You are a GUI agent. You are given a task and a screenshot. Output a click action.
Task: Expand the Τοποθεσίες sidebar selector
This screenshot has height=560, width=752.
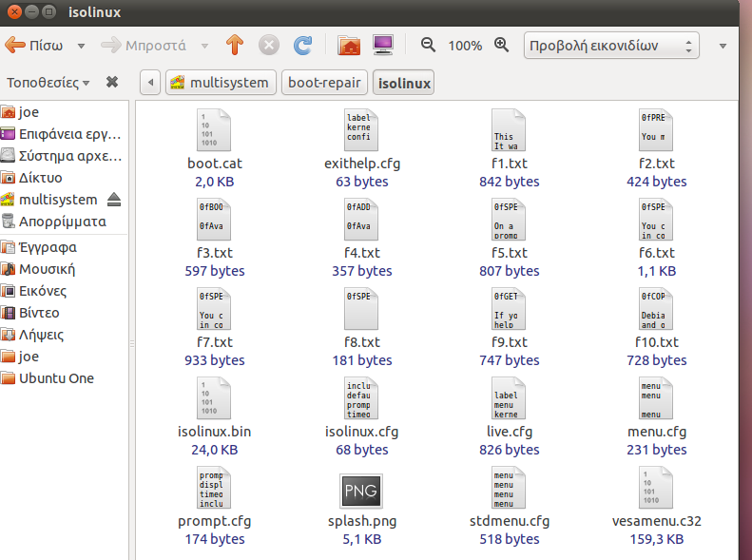tap(48, 82)
